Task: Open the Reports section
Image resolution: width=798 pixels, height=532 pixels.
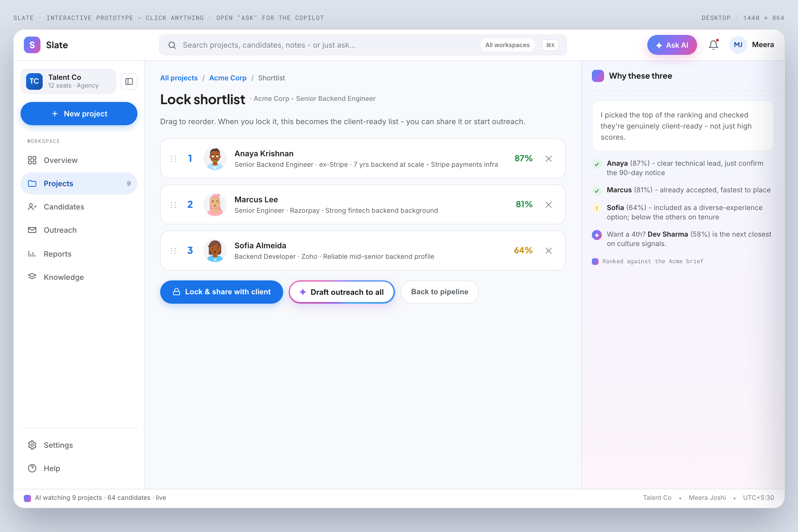Action: pos(79,254)
